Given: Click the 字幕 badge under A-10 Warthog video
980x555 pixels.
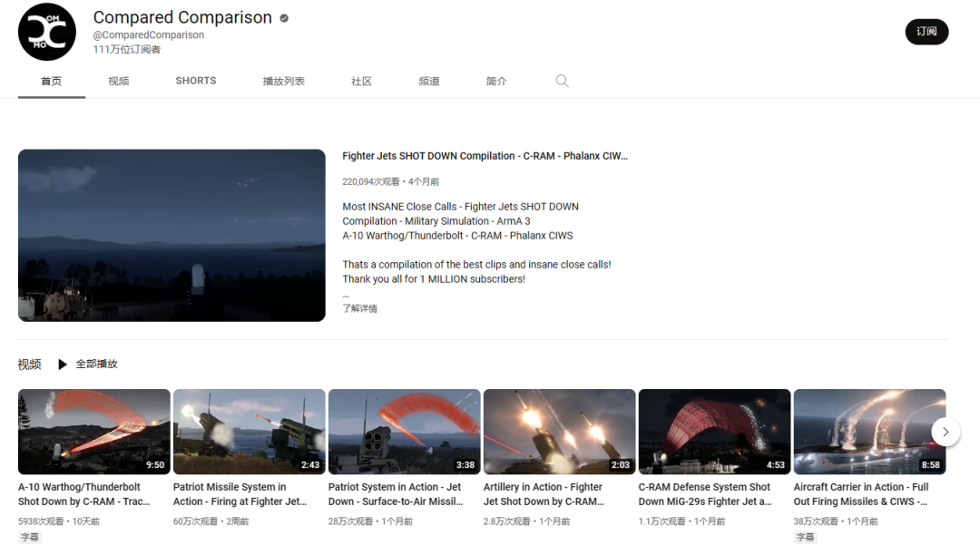Looking at the screenshot, I should point(29,537).
